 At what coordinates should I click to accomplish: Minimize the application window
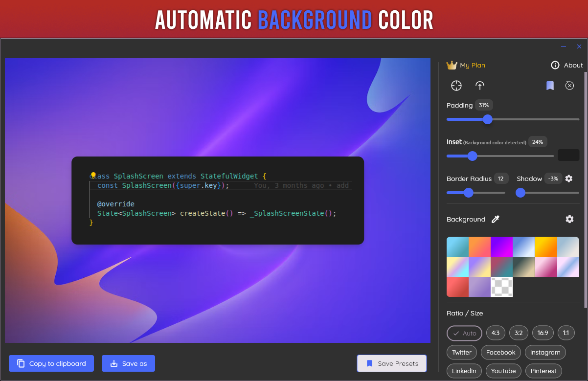[x=564, y=46]
